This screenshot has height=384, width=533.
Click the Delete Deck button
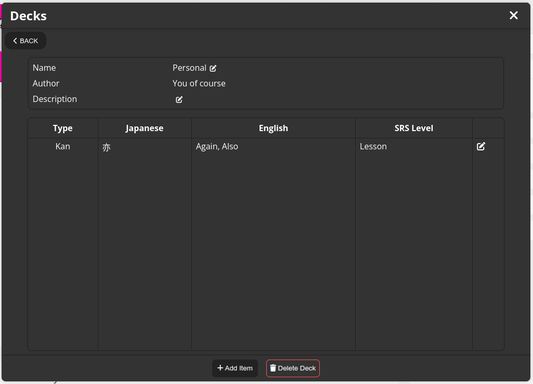(x=293, y=368)
